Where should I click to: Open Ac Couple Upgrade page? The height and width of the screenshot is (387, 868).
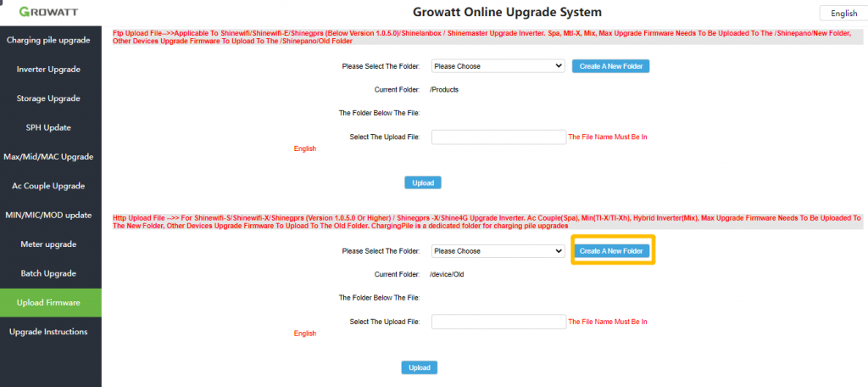48,186
